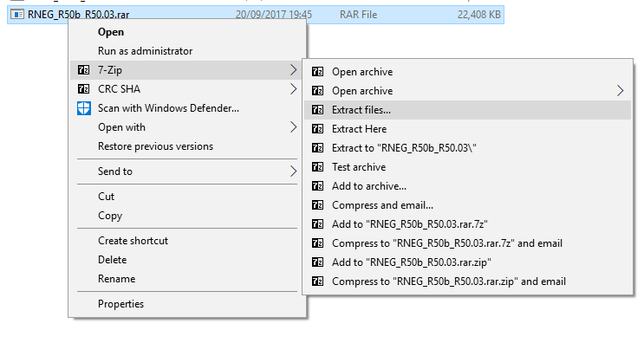
Task: Click the icon beside Add to "RNEG_R50b_R50.03.rar.7z"
Action: tap(317, 224)
